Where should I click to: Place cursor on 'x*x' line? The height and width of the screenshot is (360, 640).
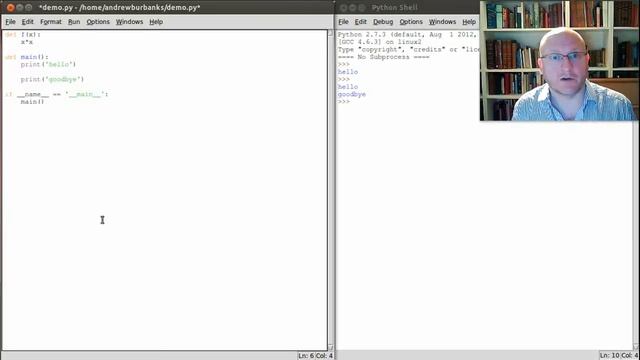(27, 42)
